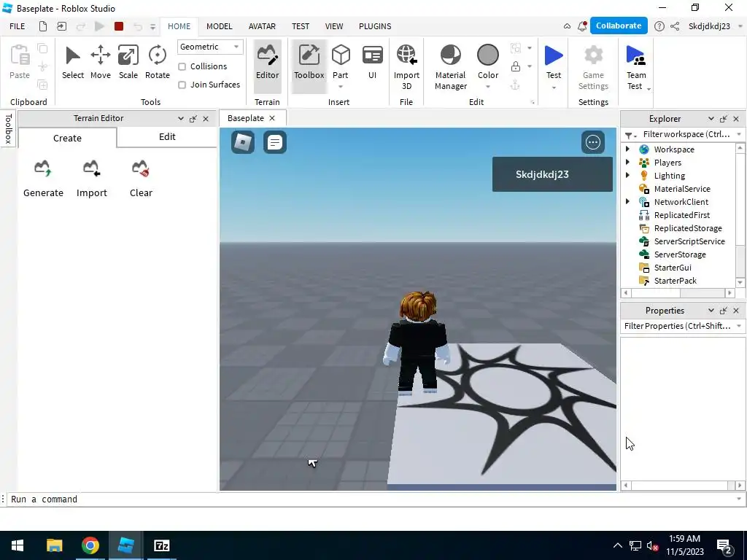Image resolution: width=747 pixels, height=560 pixels.
Task: Open the FILE menu
Action: 18,26
